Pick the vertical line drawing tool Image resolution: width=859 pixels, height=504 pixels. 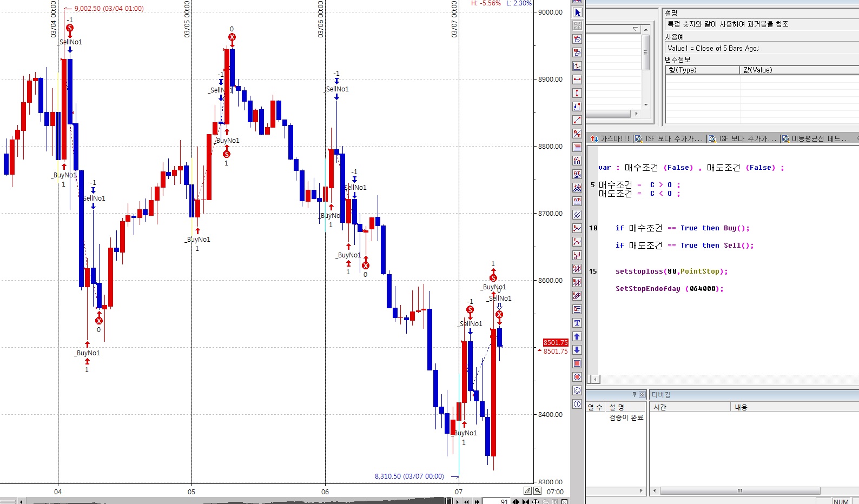point(577,93)
